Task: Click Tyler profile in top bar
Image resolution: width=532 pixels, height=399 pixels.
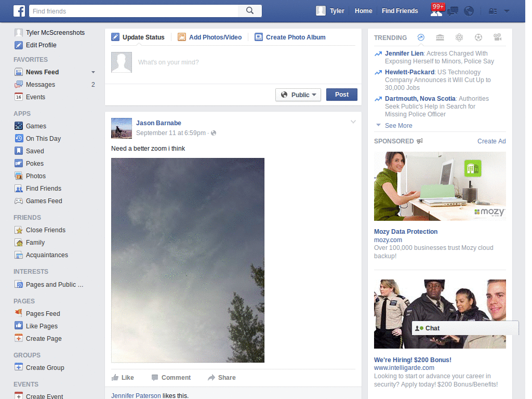Action: (x=330, y=11)
